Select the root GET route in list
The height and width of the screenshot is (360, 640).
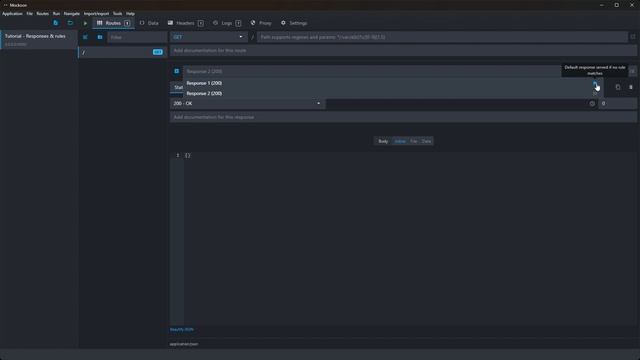(122, 52)
